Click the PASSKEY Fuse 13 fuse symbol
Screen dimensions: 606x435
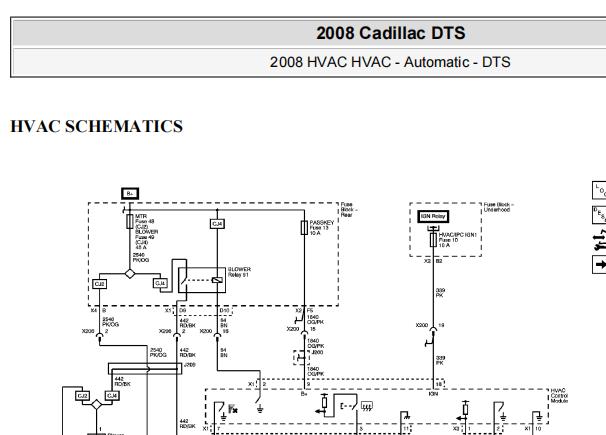[304, 228]
